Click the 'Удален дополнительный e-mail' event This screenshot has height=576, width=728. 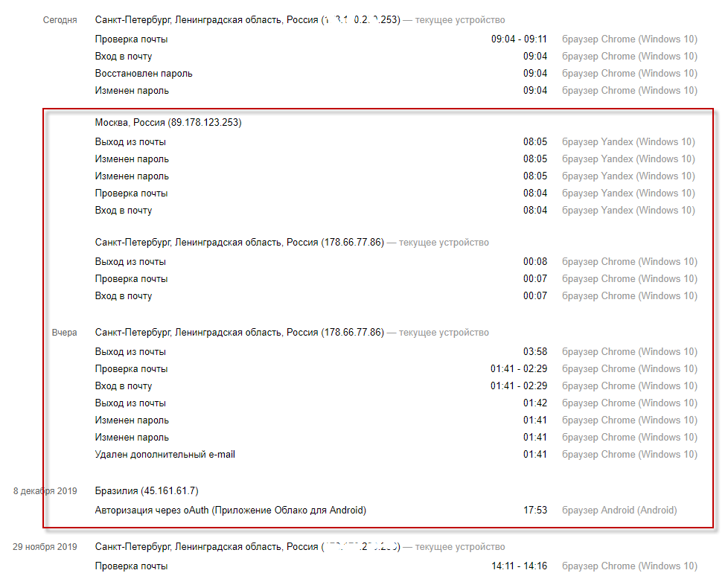pyautogui.click(x=165, y=455)
